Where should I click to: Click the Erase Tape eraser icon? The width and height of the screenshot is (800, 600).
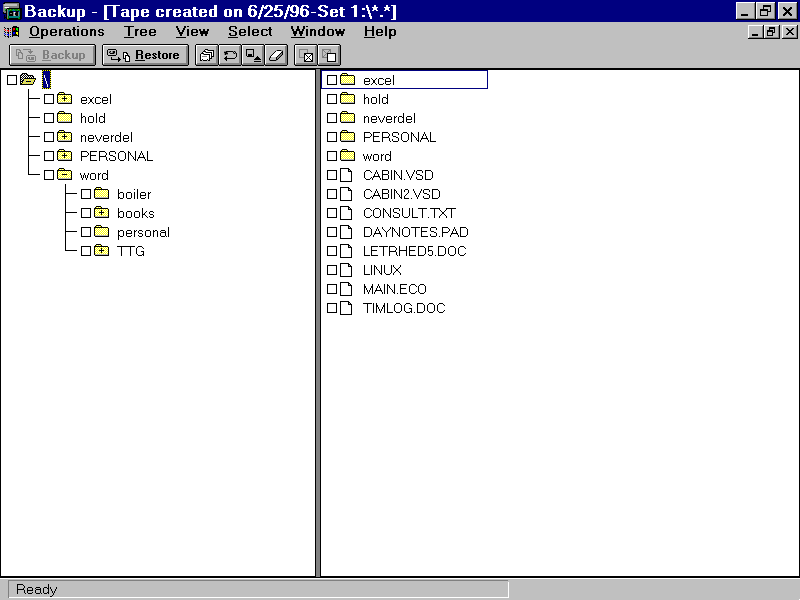(x=277, y=55)
